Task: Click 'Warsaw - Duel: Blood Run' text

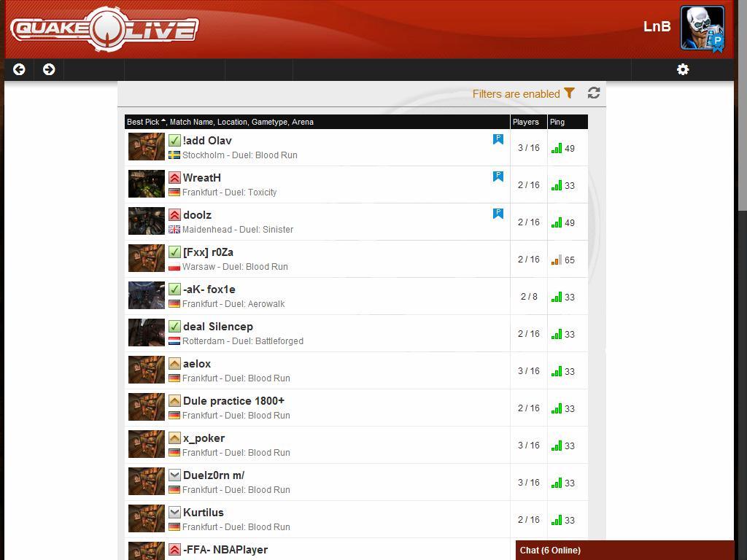Action: click(235, 267)
